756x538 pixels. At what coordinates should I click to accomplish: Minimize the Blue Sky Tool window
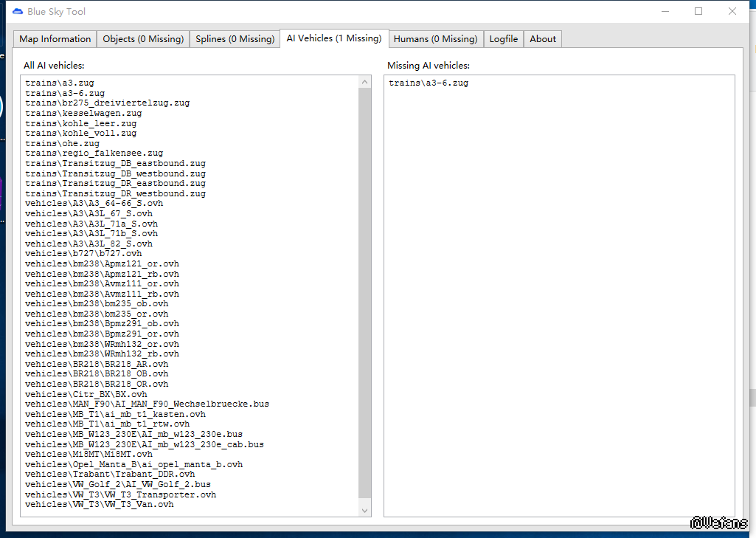click(665, 11)
